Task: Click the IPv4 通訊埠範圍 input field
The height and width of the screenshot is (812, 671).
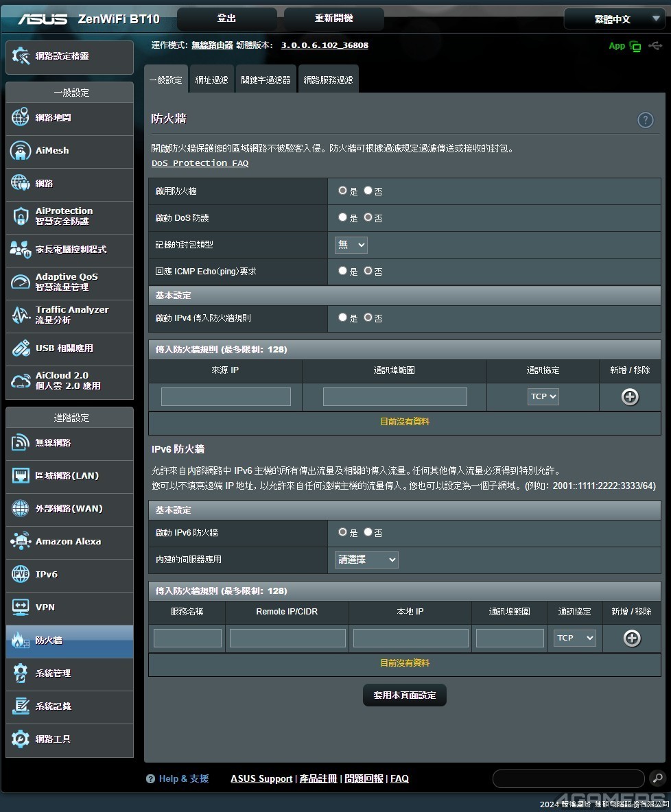Action: coord(395,396)
